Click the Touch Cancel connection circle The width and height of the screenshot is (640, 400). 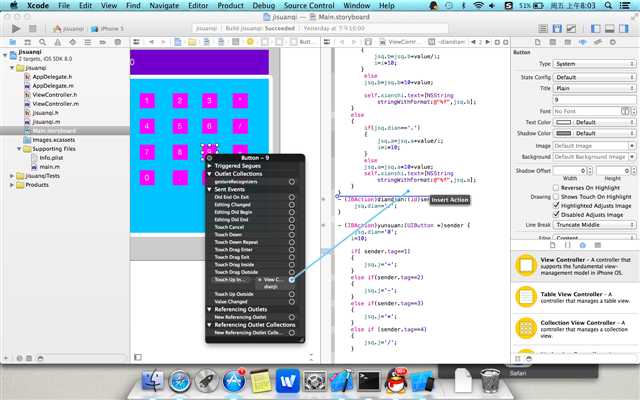click(291, 227)
